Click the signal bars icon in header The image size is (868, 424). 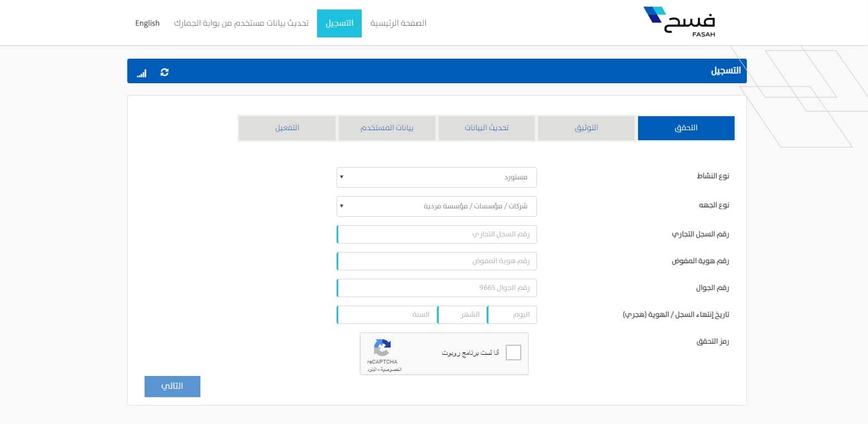click(142, 73)
